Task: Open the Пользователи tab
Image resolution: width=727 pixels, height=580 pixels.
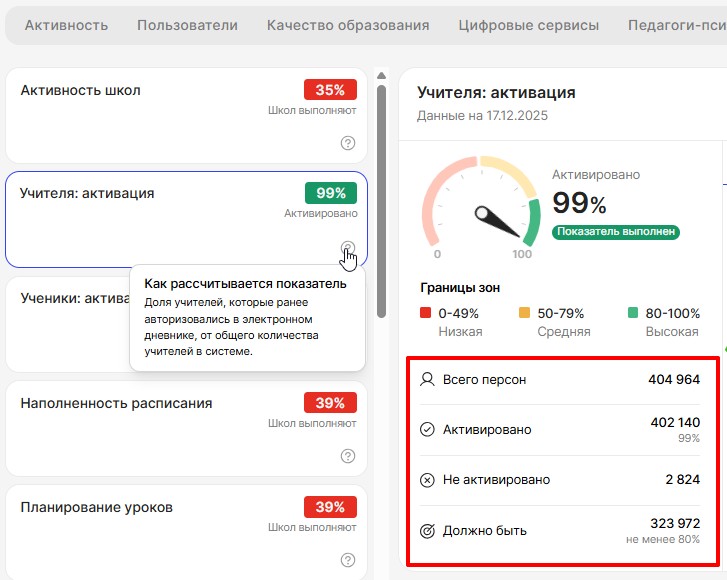Action: click(187, 25)
